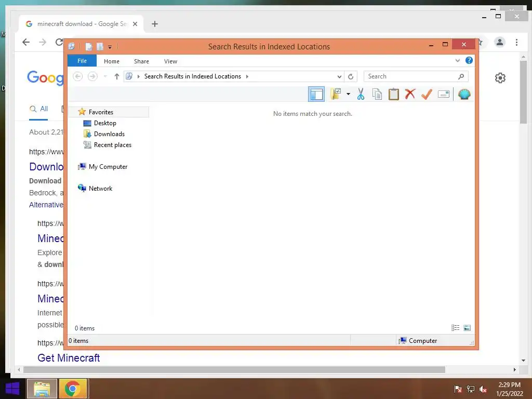The width and height of the screenshot is (532, 399).
Task: Click the preview pane layout icon
Action: [x=316, y=94]
